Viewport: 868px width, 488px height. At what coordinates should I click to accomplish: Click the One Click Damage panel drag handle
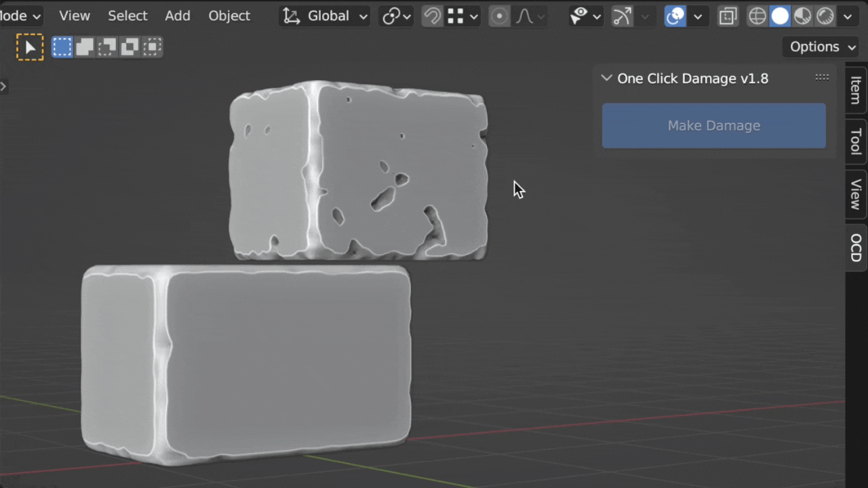pyautogui.click(x=822, y=78)
